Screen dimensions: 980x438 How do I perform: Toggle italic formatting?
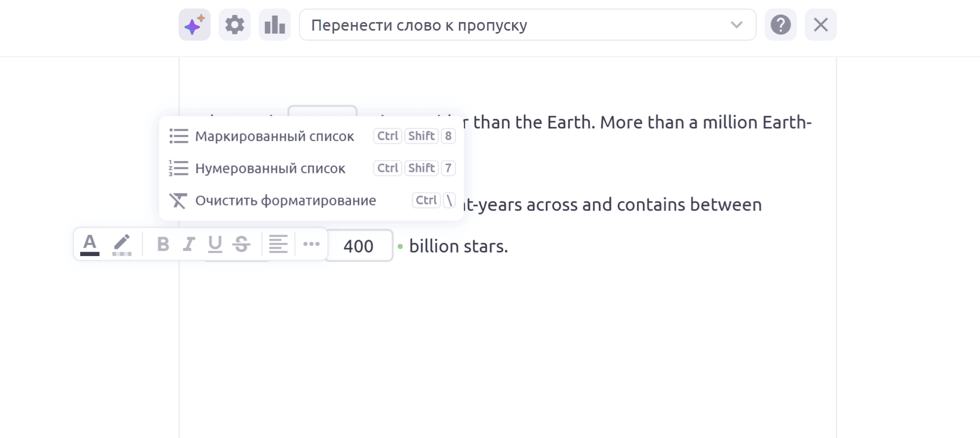point(189,245)
